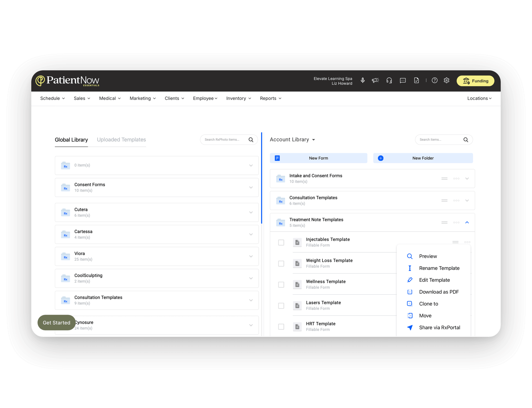Expand the Viora folder
Viewport: 532px width, 408px height.
[251, 256]
